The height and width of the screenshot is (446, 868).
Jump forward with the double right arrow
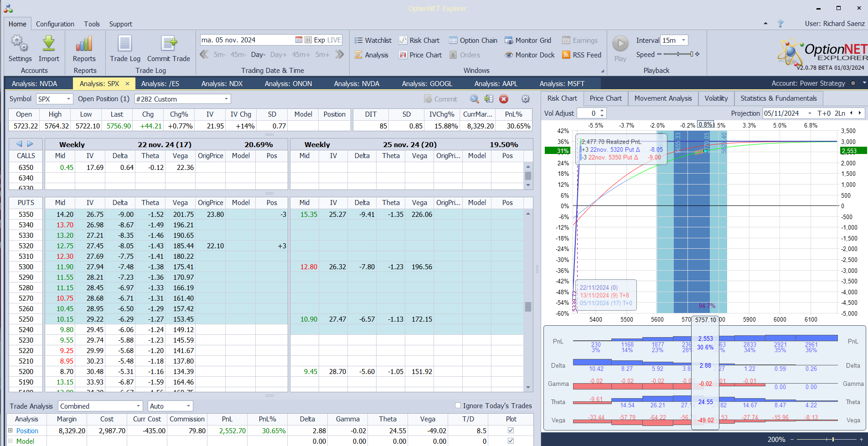(x=339, y=55)
